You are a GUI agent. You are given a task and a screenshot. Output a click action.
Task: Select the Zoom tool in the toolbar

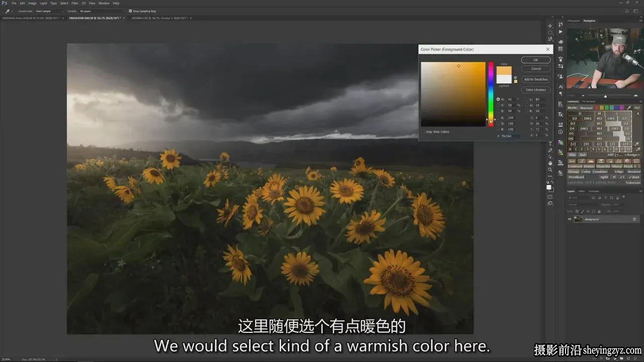(550, 169)
